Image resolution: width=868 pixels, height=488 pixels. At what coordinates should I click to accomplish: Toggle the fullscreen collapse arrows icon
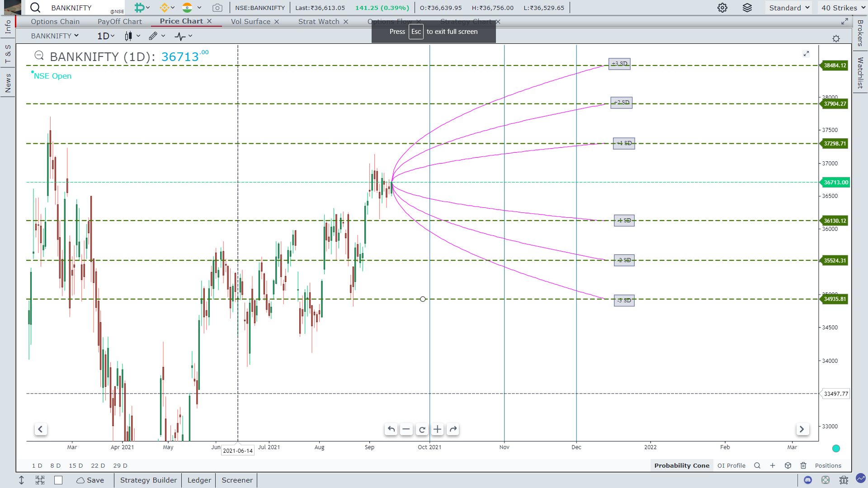coord(40,480)
